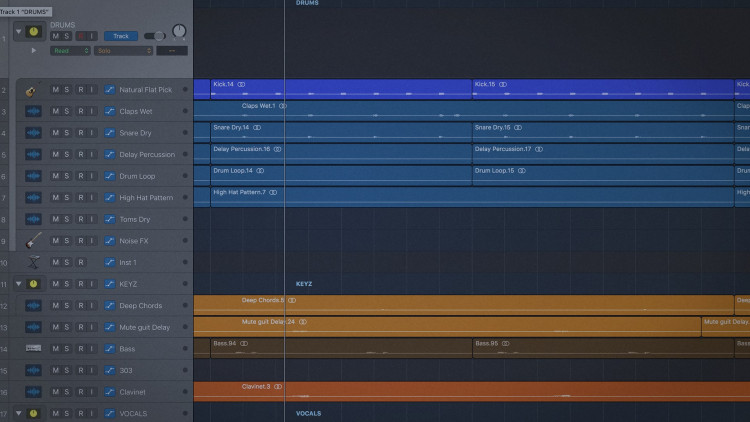Click the Mute guit Delay waveform icon

pos(33,327)
